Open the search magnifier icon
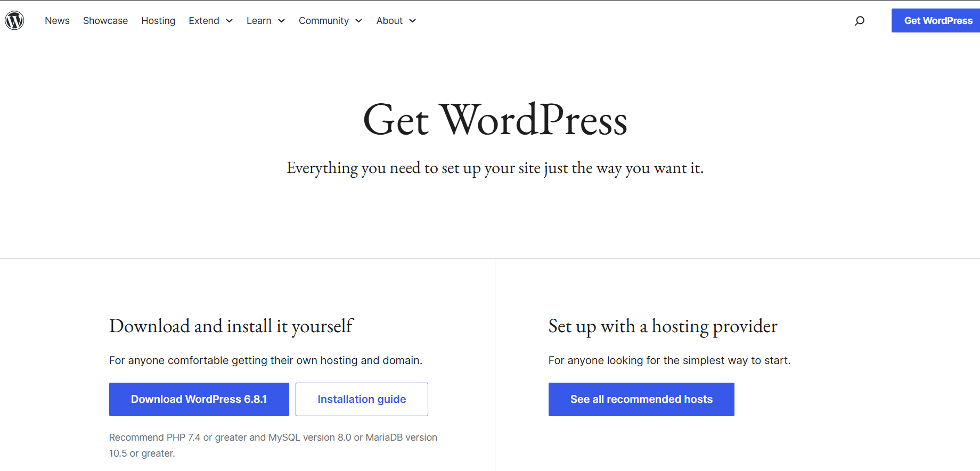Image resolution: width=980 pixels, height=471 pixels. click(x=860, y=21)
